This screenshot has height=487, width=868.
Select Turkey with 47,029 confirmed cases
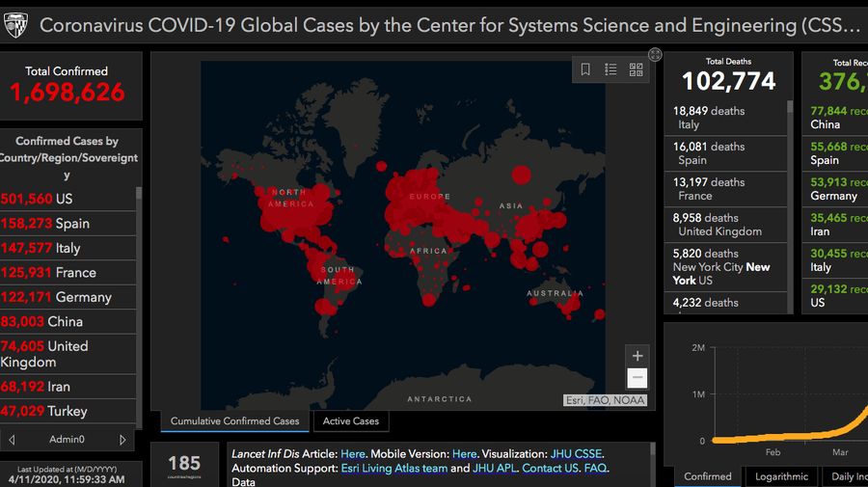[68, 411]
